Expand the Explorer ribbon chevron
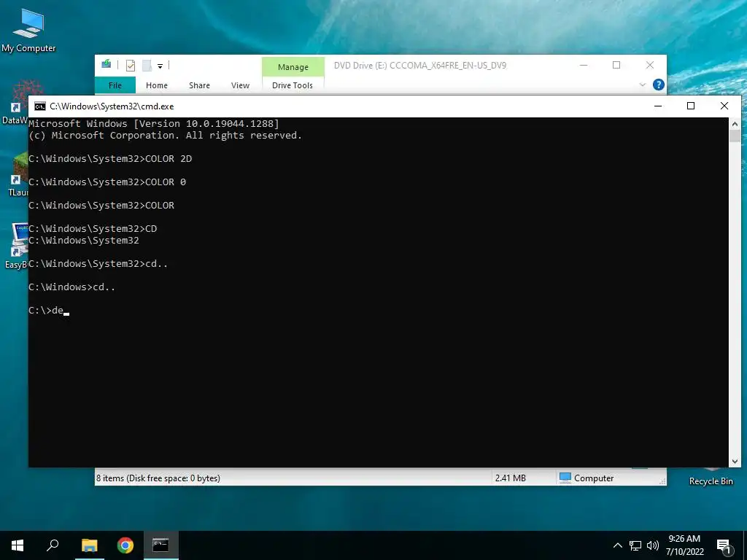Screen dimensions: 747x560 (x=642, y=85)
